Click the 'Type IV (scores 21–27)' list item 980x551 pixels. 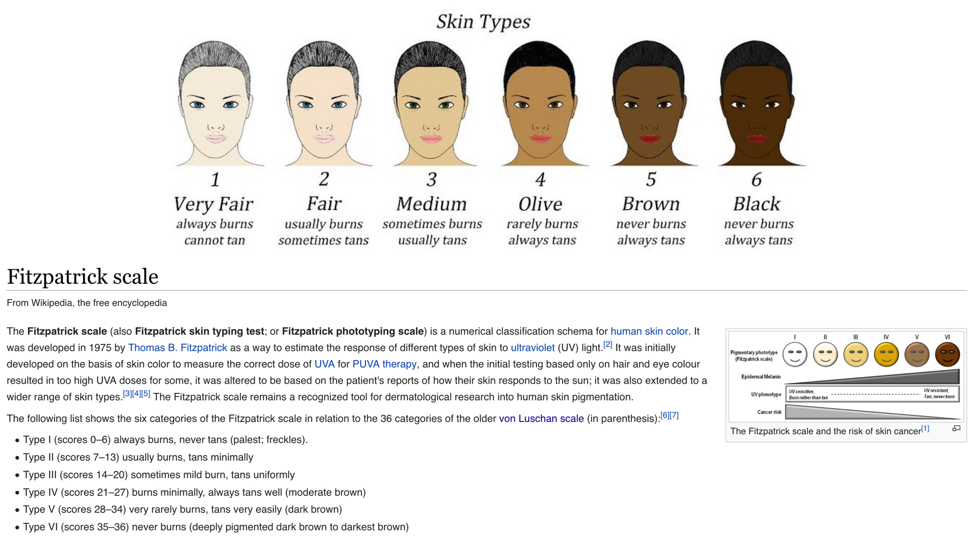(194, 492)
